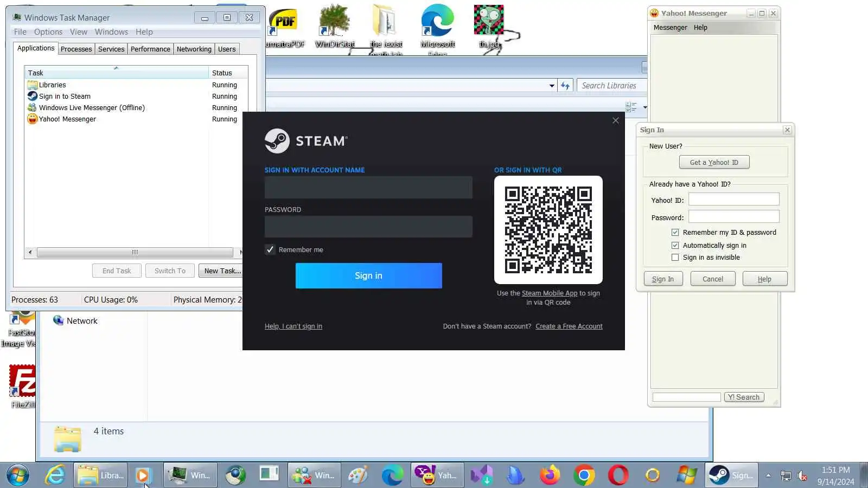
Task: Click Create a Free Account link
Action: 569,326
